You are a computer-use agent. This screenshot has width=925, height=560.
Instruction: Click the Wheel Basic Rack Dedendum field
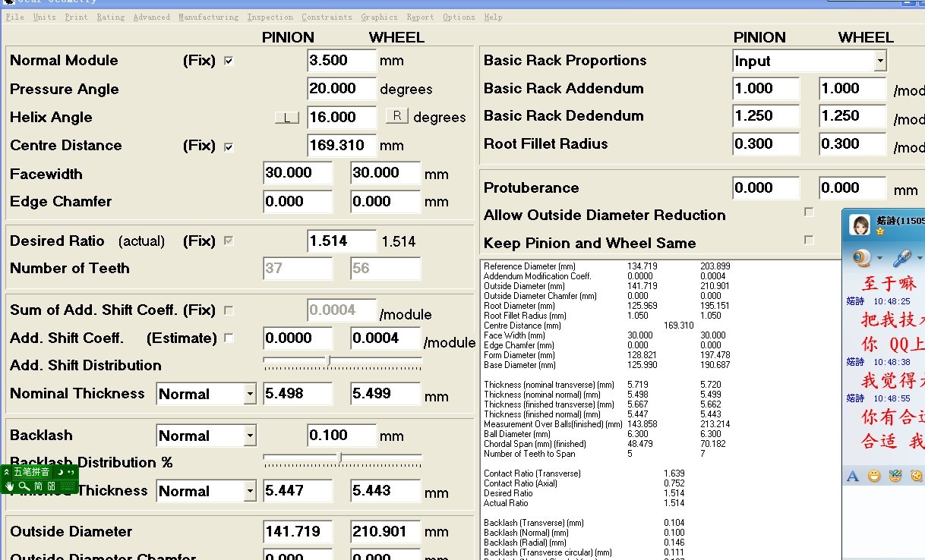coord(853,116)
